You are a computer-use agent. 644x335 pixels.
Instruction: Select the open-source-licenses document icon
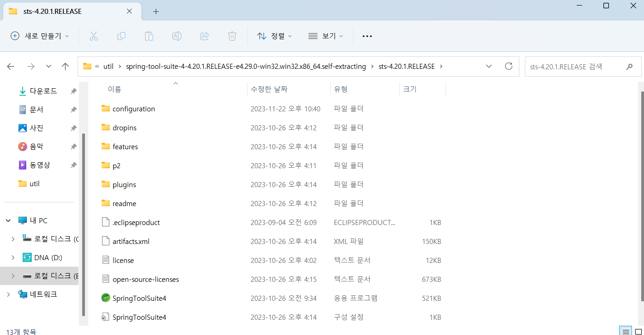[106, 279]
